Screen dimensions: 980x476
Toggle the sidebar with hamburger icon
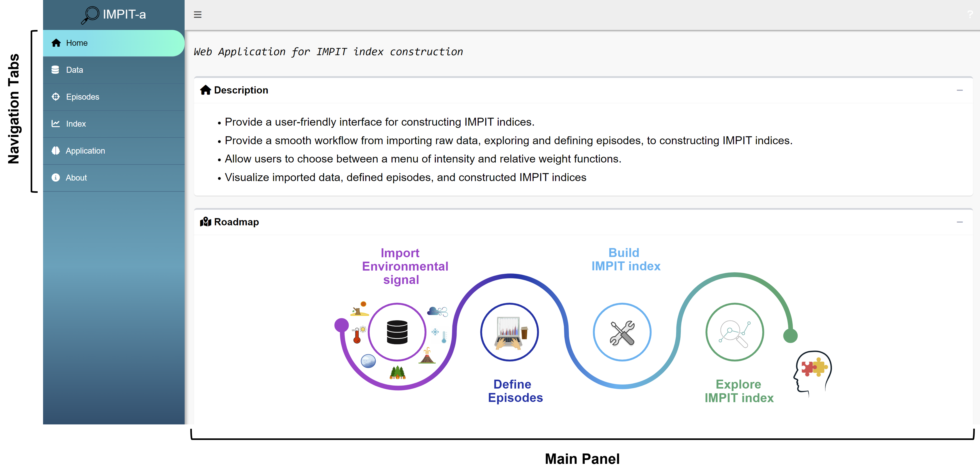click(197, 15)
